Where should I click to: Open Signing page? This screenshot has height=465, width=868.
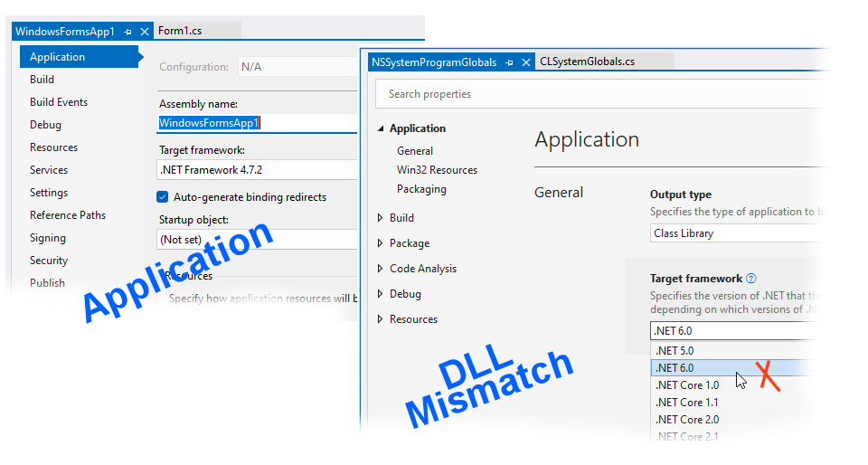(48, 238)
